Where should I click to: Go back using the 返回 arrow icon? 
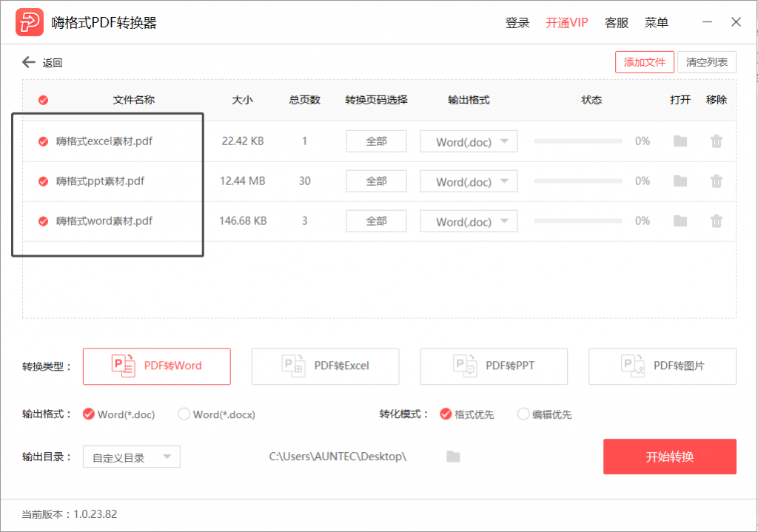(x=29, y=62)
